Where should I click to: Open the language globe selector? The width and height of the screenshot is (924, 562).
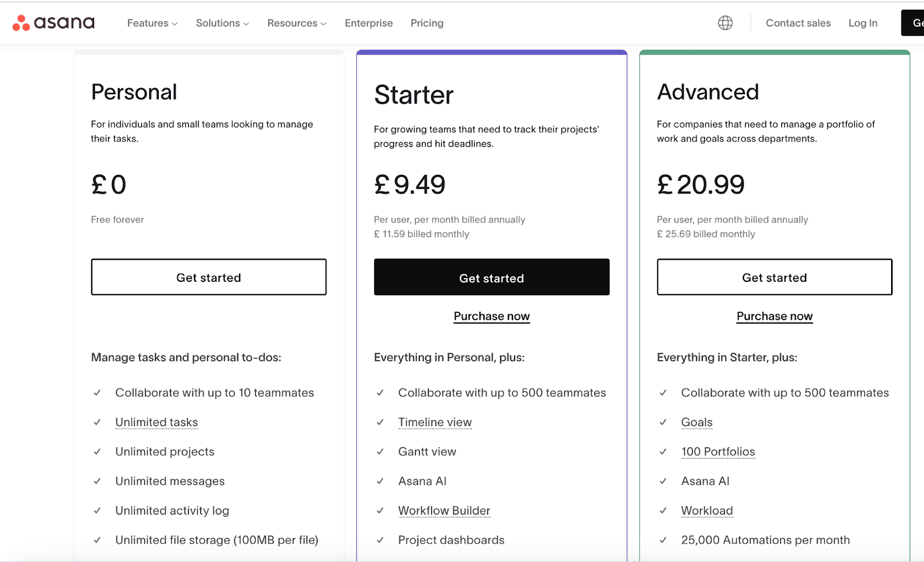pyautogui.click(x=725, y=23)
